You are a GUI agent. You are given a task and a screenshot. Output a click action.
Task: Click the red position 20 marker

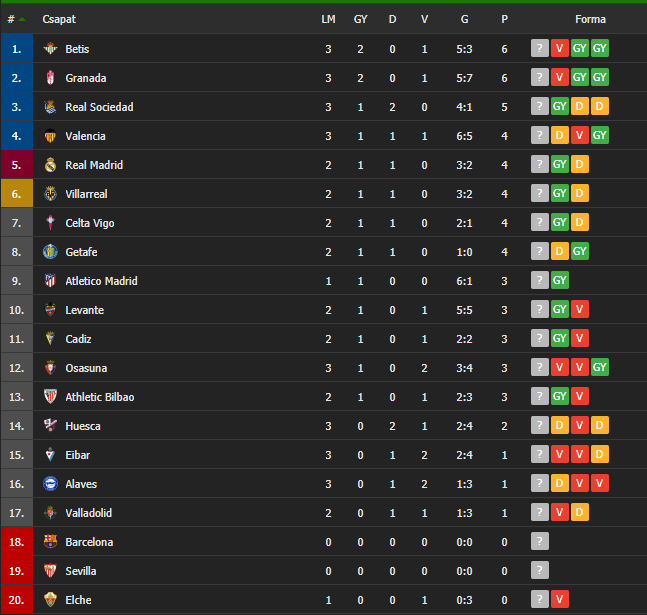tap(17, 600)
